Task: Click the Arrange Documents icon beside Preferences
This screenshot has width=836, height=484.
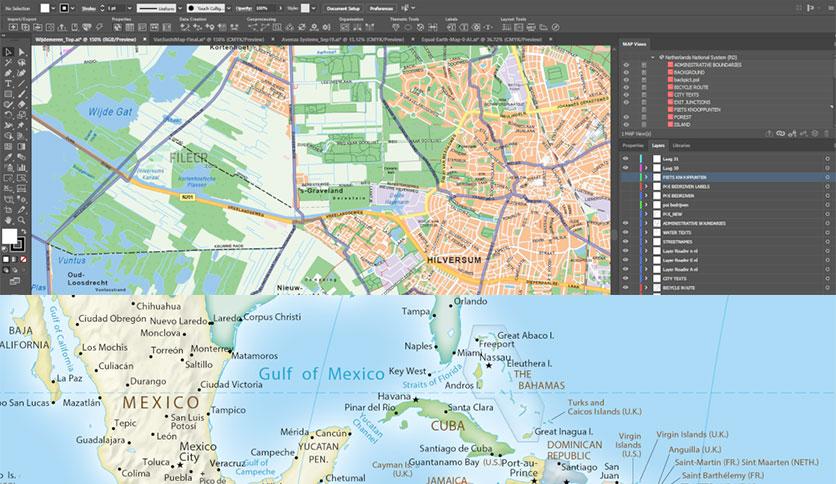Action: [405, 8]
